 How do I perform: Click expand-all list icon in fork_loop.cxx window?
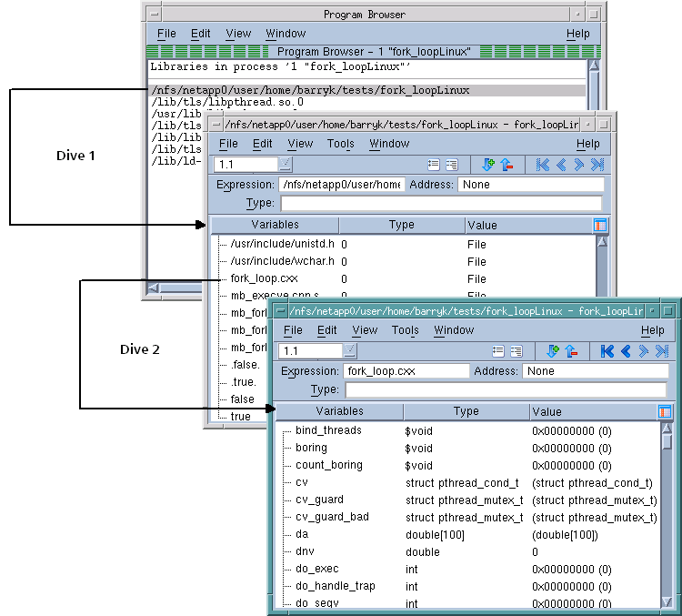point(516,351)
